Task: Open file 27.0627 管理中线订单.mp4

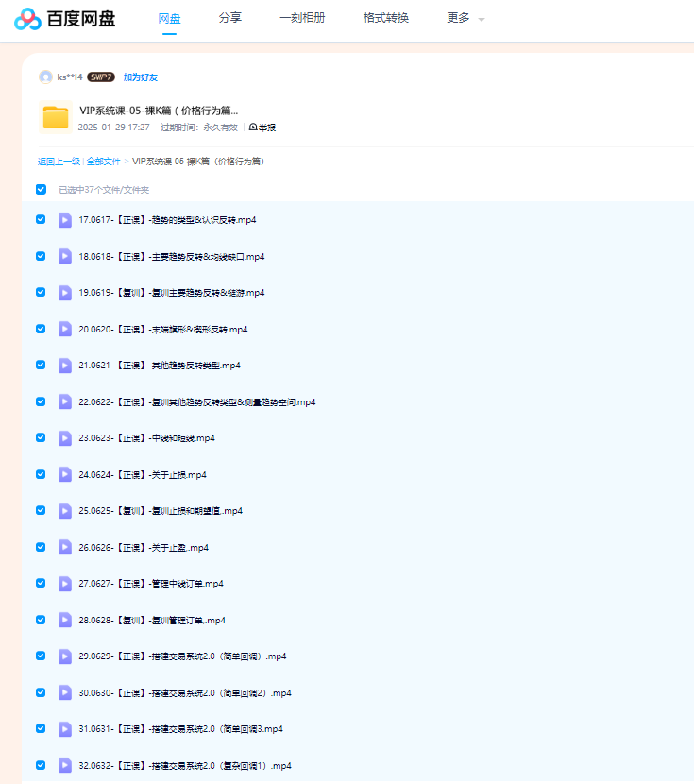Action: 151,584
